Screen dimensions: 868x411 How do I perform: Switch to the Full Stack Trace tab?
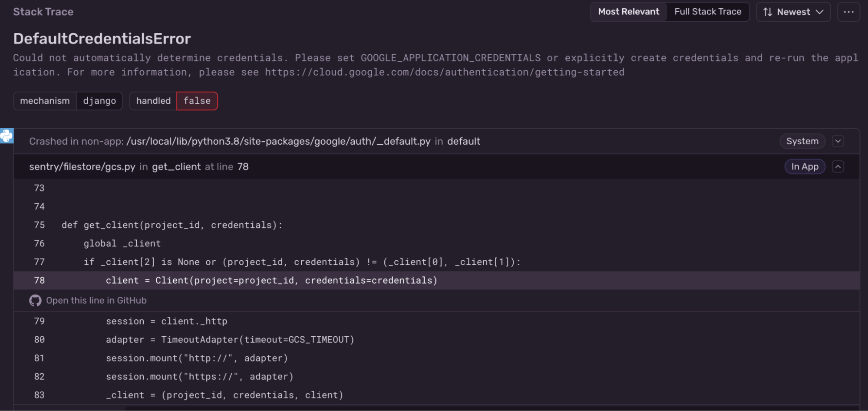pyautogui.click(x=708, y=12)
